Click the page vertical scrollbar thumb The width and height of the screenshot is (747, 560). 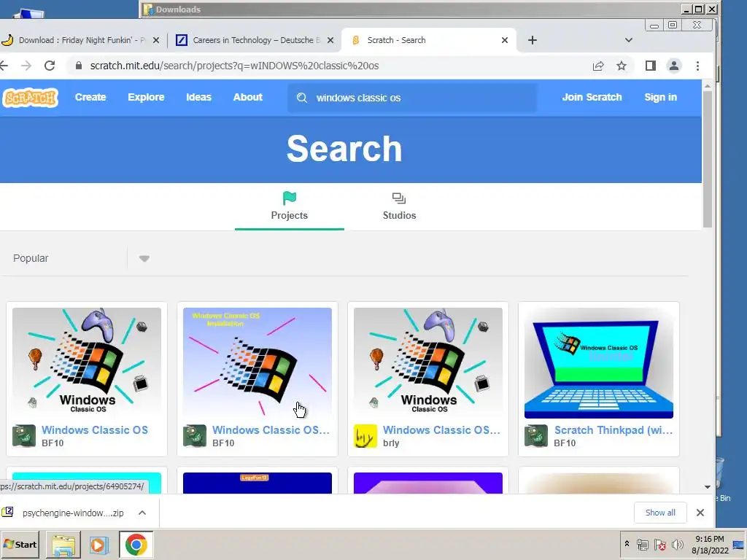tap(708, 159)
